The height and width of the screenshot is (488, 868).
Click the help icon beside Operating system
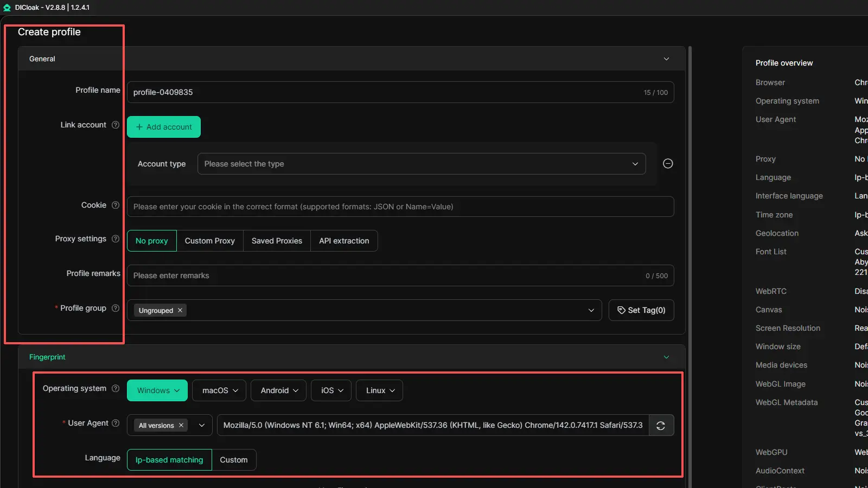[x=116, y=388]
